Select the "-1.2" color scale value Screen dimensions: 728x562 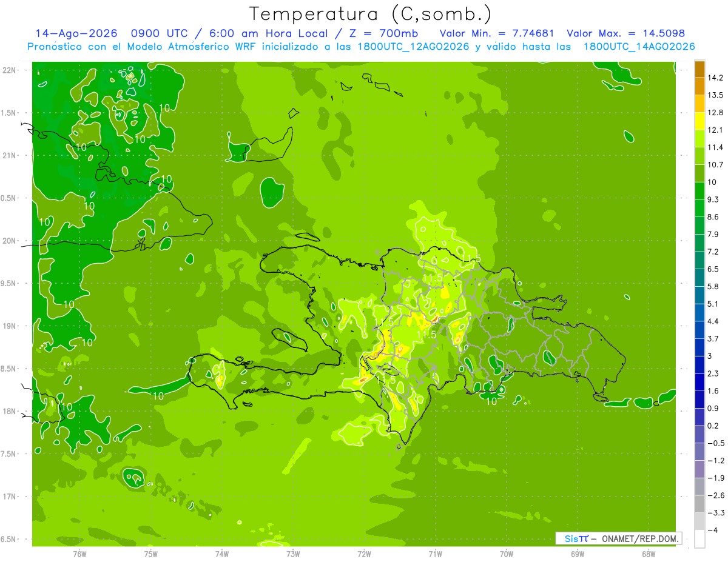point(716,461)
